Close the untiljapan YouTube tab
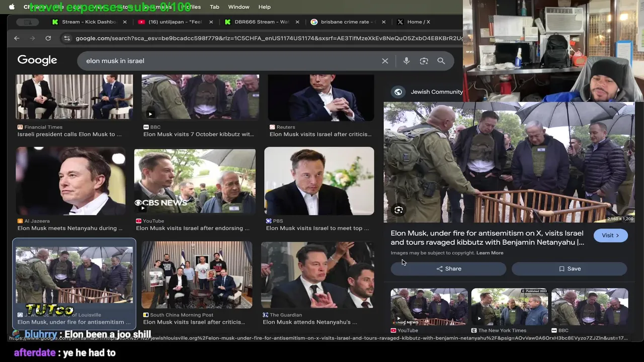Image resolution: width=644 pixels, height=362 pixels. pyautogui.click(x=211, y=22)
